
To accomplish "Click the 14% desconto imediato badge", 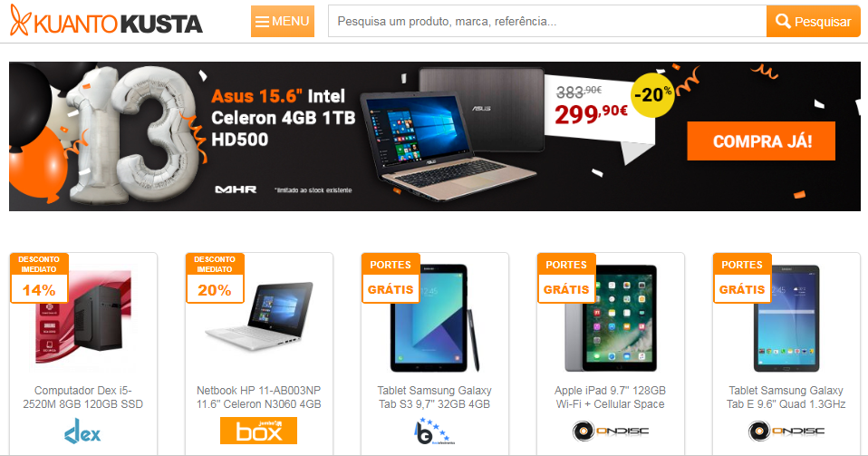I will tap(39, 278).
